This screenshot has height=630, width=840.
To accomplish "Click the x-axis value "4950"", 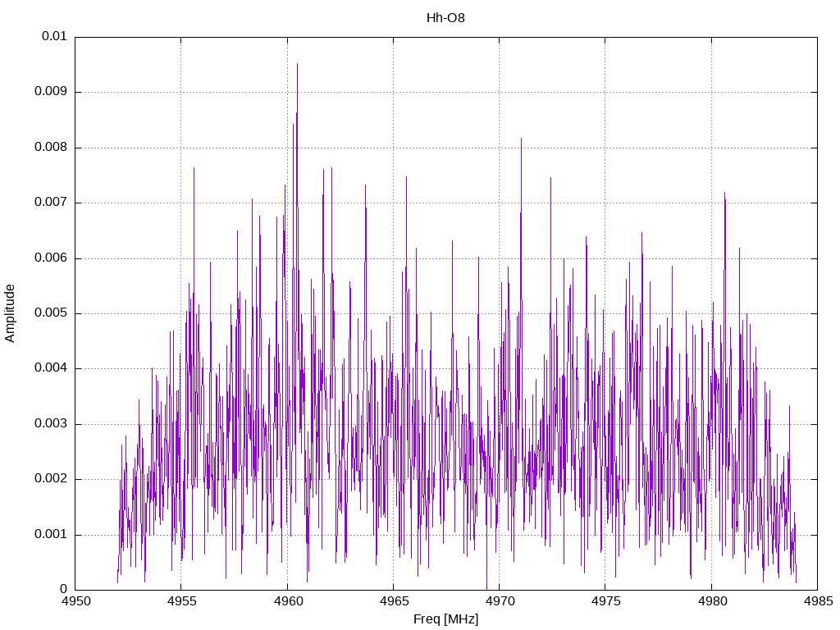I will point(75,601).
